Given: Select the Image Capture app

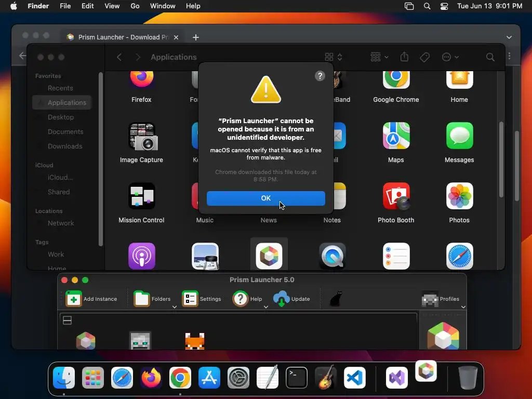Looking at the screenshot, I should 141,136.
